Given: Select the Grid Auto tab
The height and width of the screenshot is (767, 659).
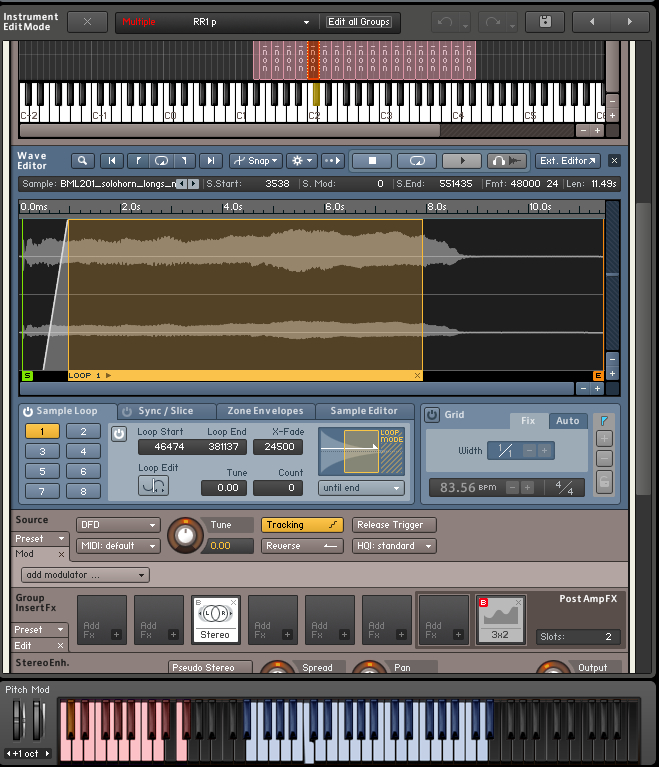Looking at the screenshot, I should click(x=568, y=421).
